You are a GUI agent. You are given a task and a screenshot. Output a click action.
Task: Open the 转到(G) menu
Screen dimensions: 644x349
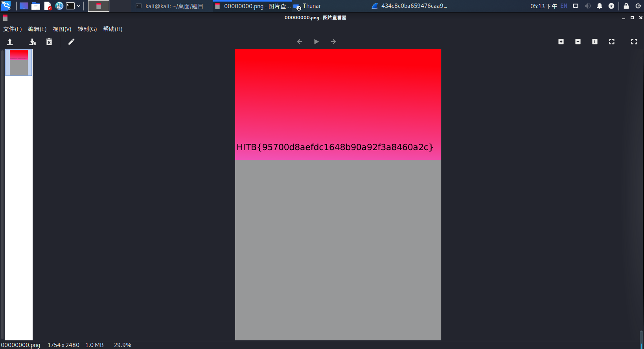coord(87,29)
